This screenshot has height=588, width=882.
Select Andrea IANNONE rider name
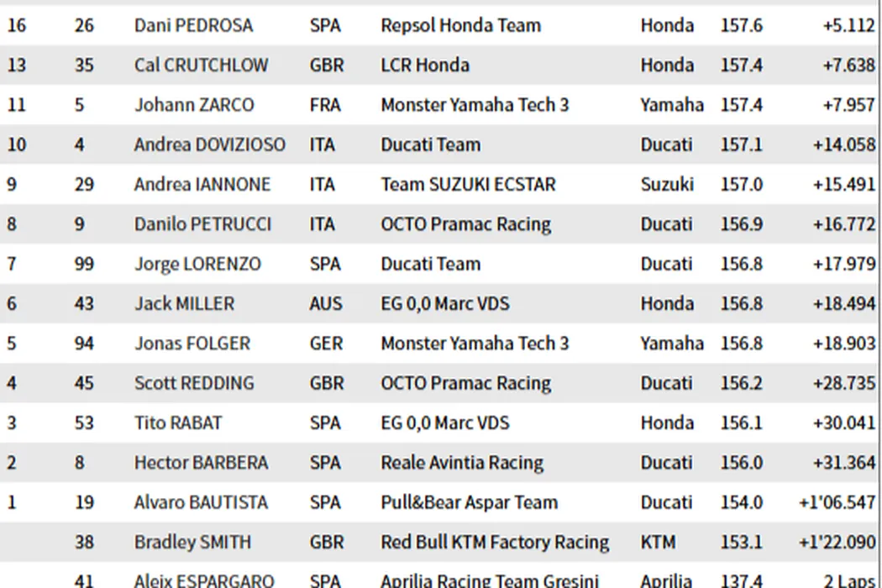pyautogui.click(x=202, y=184)
